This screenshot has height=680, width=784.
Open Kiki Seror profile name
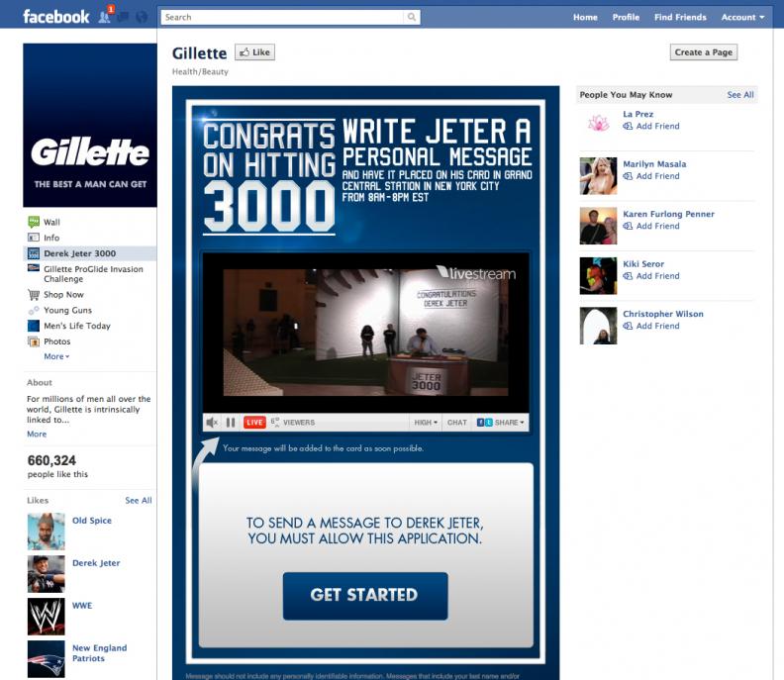click(x=643, y=264)
